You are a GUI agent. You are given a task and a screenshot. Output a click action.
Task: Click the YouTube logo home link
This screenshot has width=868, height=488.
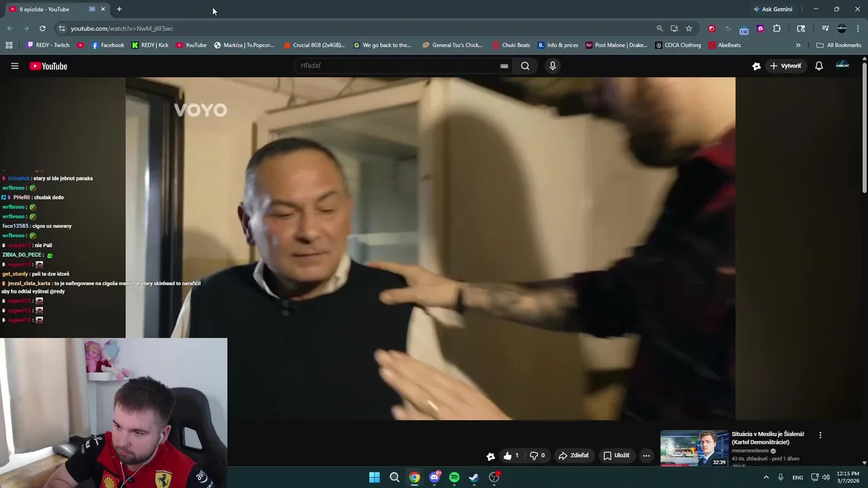pos(48,66)
